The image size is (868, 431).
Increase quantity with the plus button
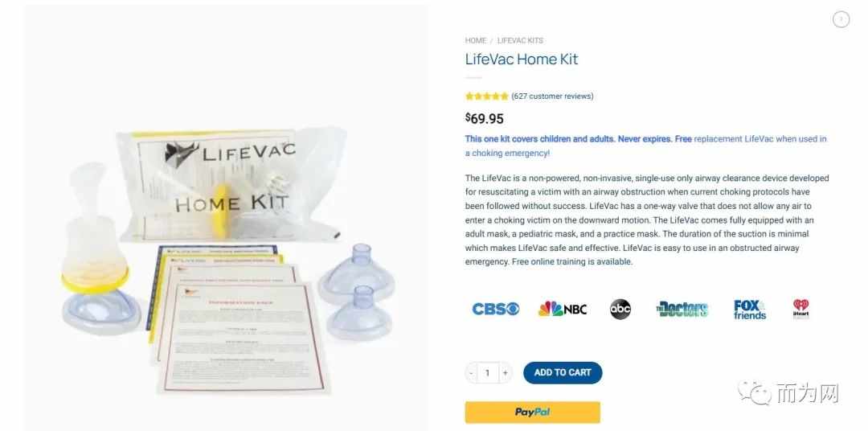[x=505, y=373]
